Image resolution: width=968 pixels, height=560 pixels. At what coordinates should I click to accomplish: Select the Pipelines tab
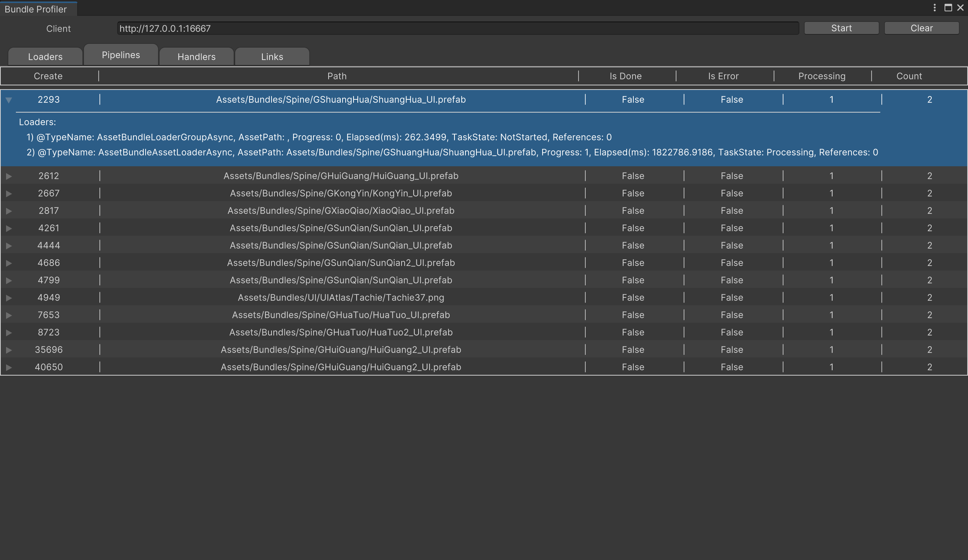[121, 55]
